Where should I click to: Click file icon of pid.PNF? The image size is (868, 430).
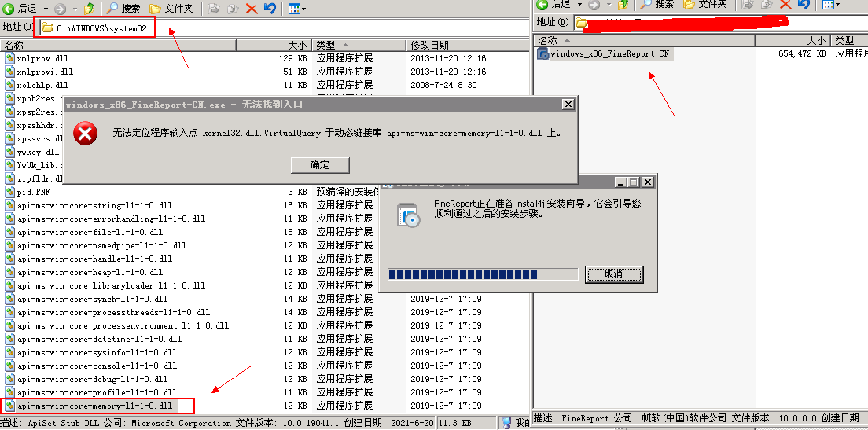pos(9,192)
